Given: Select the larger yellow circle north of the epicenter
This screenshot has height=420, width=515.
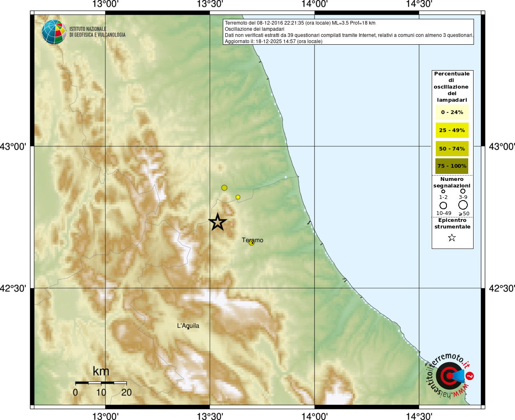Looking at the screenshot, I should (x=224, y=188).
